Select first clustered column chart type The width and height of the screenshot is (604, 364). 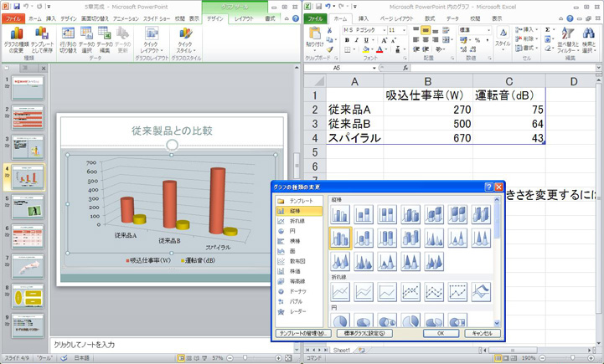pos(340,214)
